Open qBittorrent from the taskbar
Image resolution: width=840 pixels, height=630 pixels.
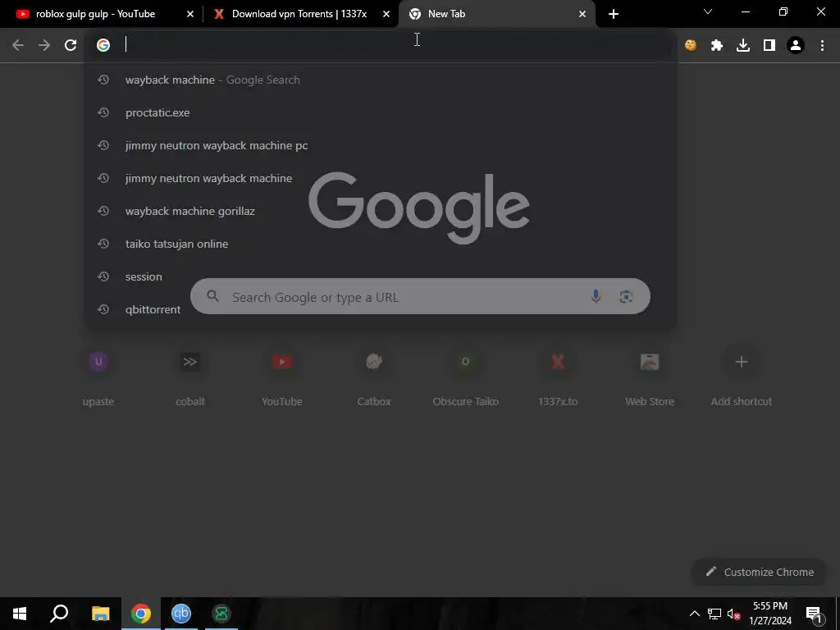point(181,614)
